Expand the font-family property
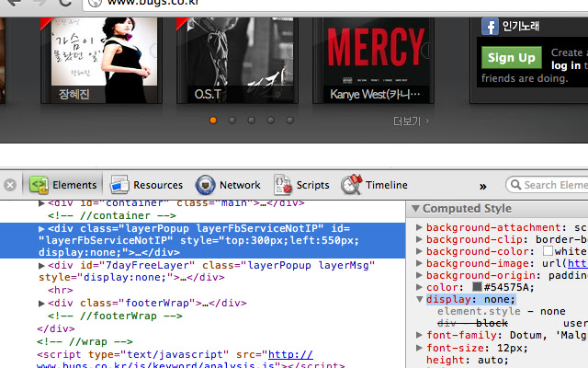Screen dimensions: 588x368 419,335
